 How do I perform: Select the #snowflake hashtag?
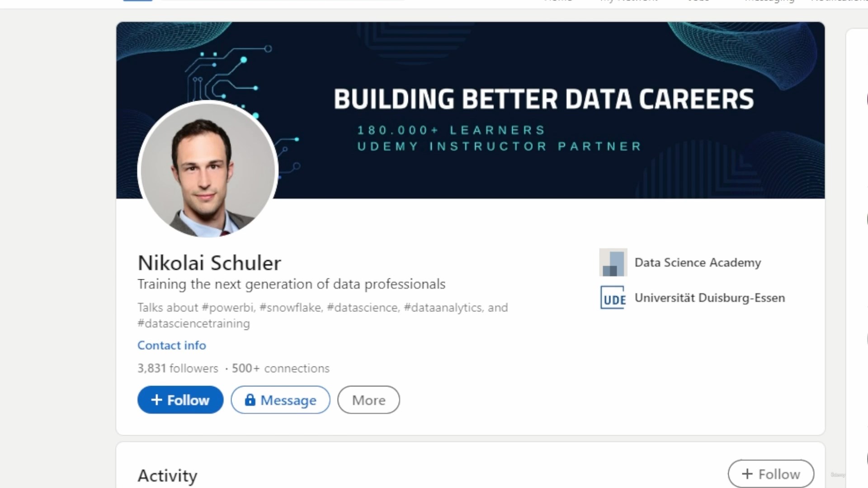291,308
